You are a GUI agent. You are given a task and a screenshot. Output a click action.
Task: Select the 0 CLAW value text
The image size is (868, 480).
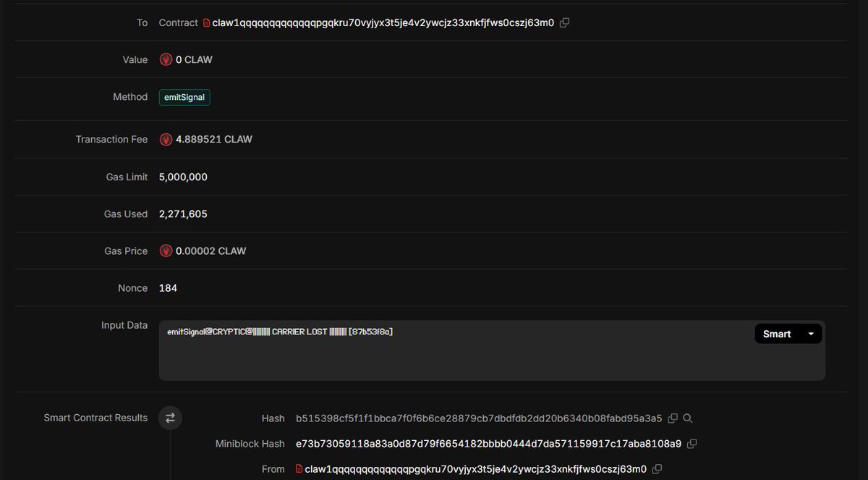[194, 60]
